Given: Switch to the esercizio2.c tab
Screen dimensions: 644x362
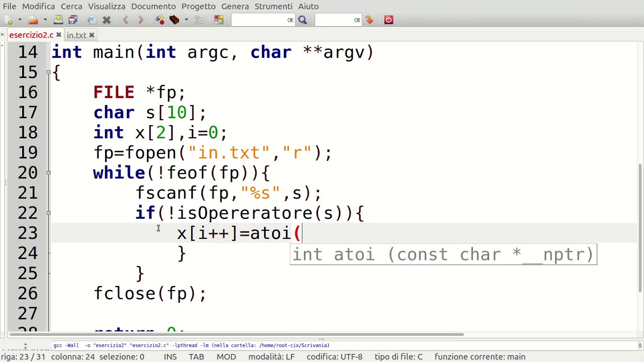Looking at the screenshot, I should 31,35.
